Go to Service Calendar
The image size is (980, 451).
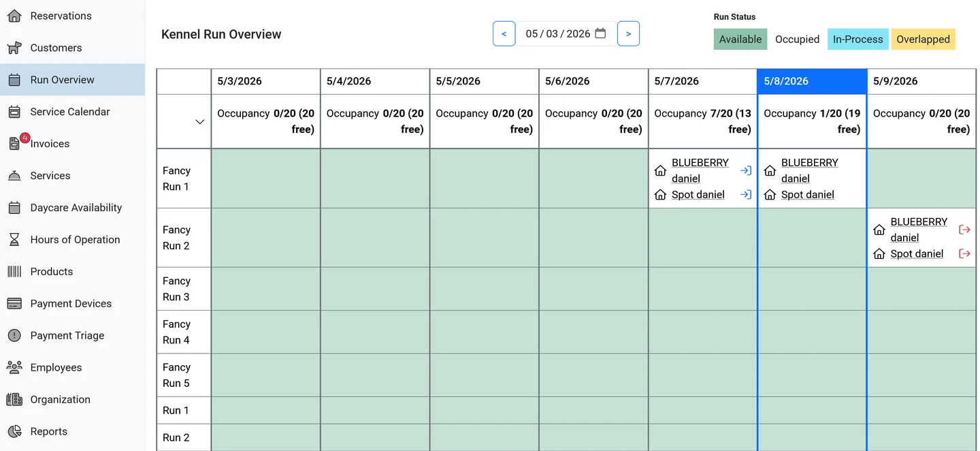[72, 112]
